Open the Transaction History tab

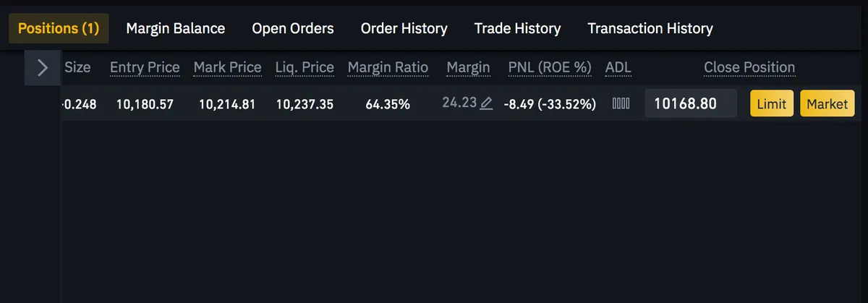tap(650, 28)
